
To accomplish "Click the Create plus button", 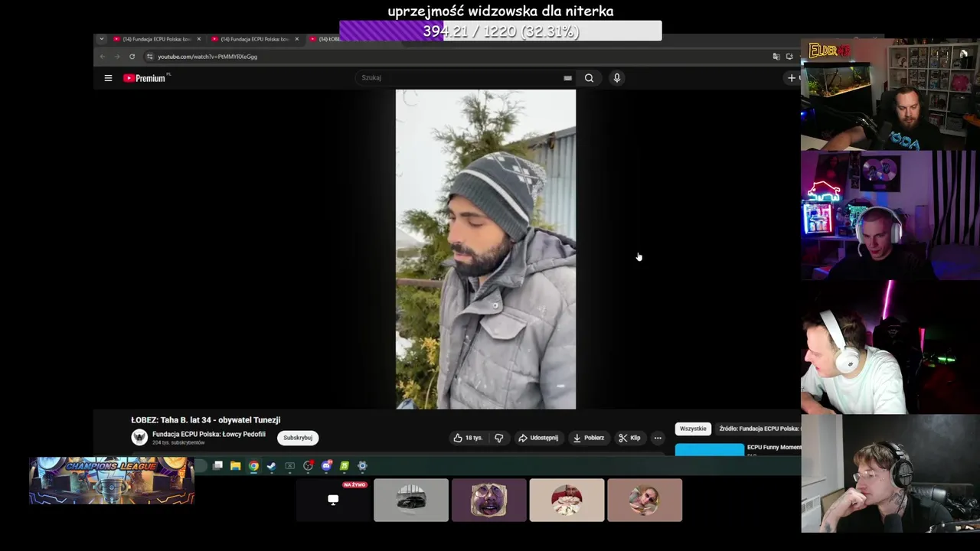I will (x=792, y=78).
